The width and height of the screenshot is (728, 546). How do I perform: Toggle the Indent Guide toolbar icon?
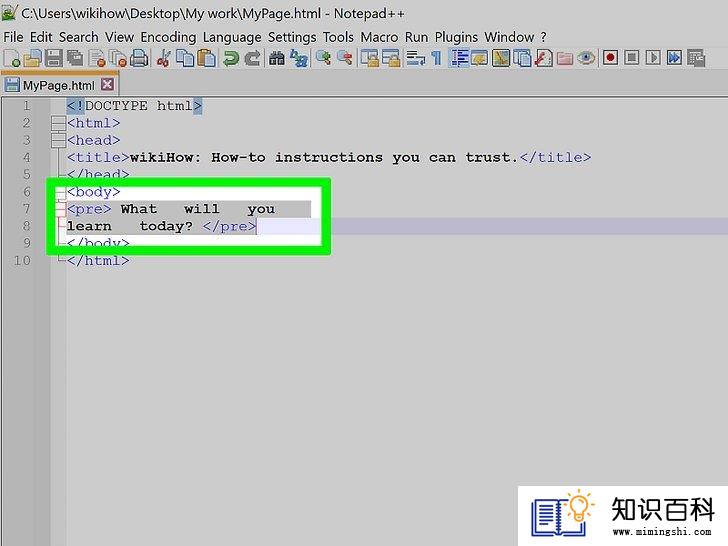[x=459, y=58]
